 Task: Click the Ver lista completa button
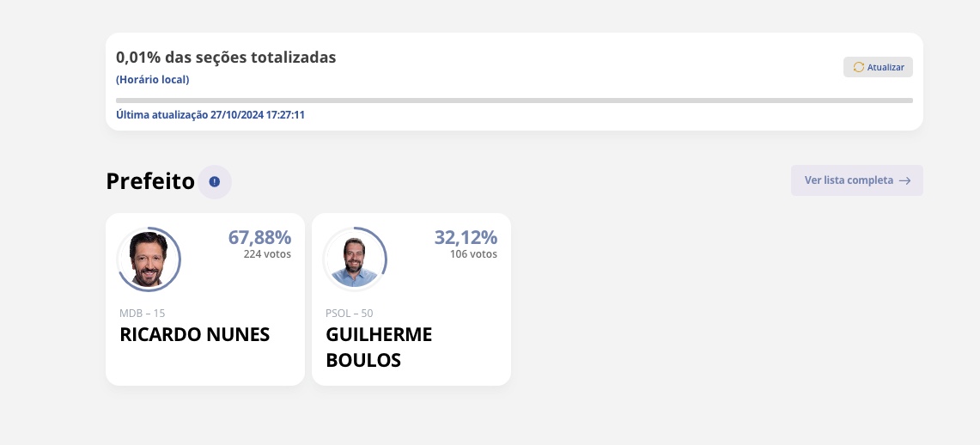[856, 180]
